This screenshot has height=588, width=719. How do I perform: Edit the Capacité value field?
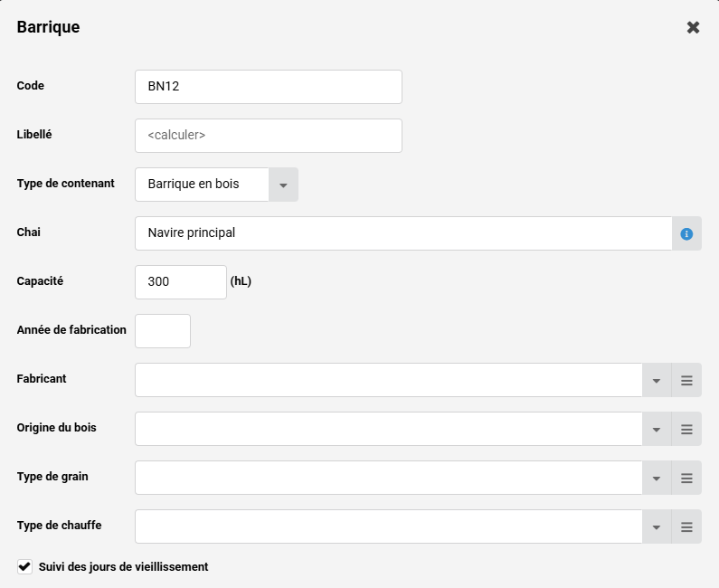180,282
